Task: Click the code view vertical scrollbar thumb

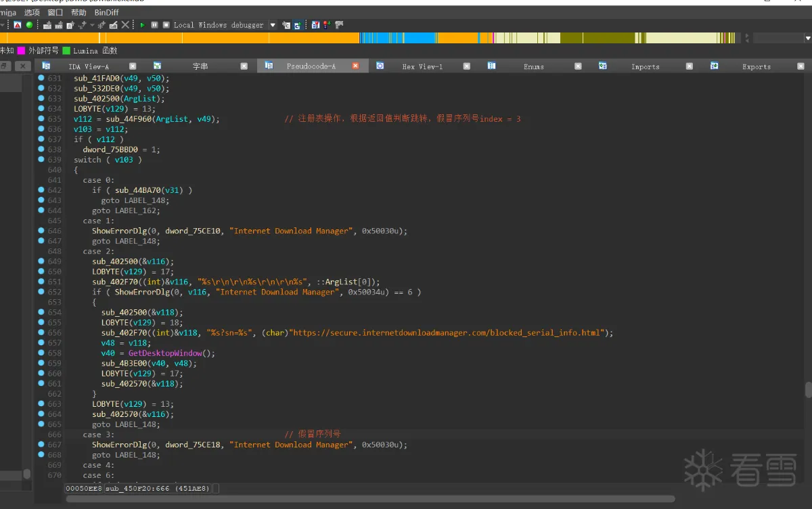Action: tap(808, 390)
